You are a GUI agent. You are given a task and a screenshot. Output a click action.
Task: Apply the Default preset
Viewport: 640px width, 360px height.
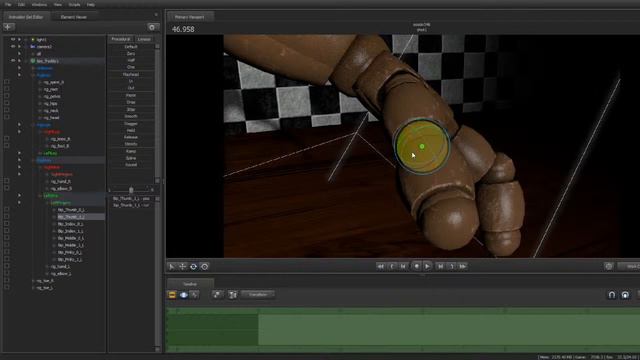point(131,47)
